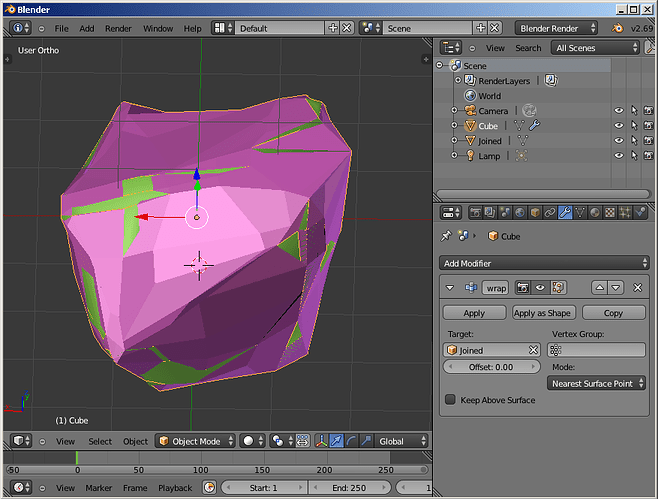658x499 pixels.
Task: Open the Material properties tab
Action: click(595, 213)
